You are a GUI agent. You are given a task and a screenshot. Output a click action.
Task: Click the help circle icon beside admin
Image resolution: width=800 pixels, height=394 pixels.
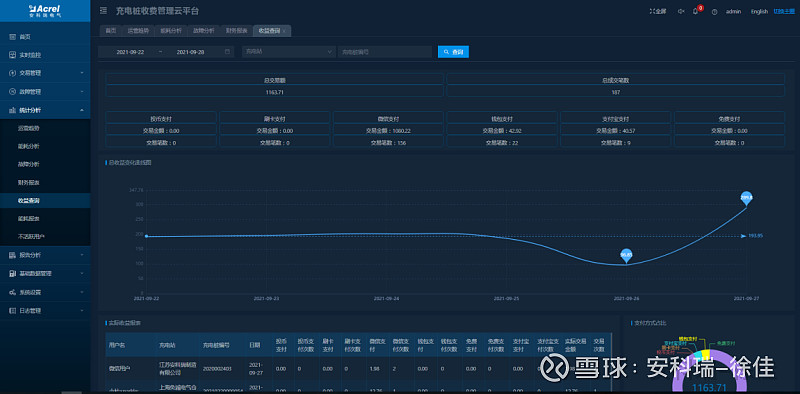(714, 12)
